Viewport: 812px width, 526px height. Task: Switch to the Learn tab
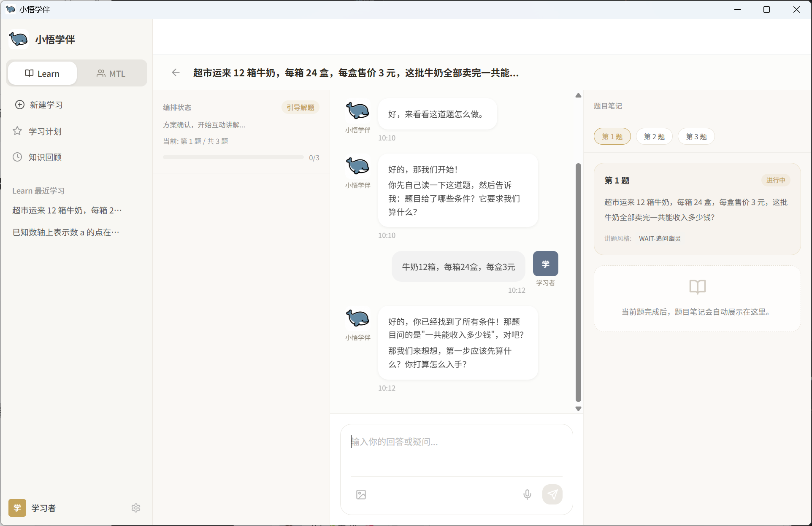coord(42,73)
